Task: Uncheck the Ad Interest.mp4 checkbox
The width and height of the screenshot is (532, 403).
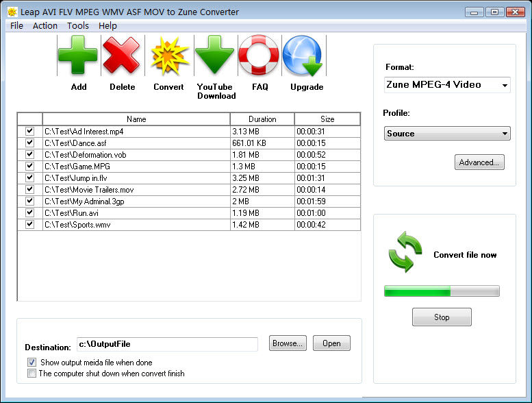Action: [30, 131]
